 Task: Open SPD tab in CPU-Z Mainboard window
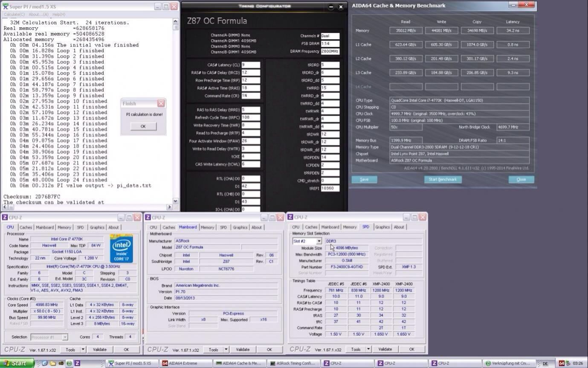(x=223, y=228)
